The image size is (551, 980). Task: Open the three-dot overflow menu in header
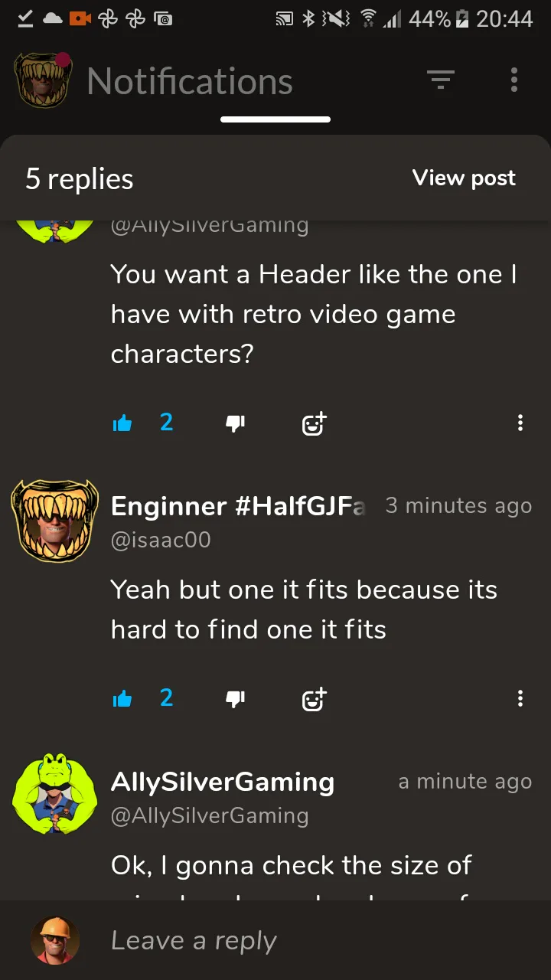(514, 80)
